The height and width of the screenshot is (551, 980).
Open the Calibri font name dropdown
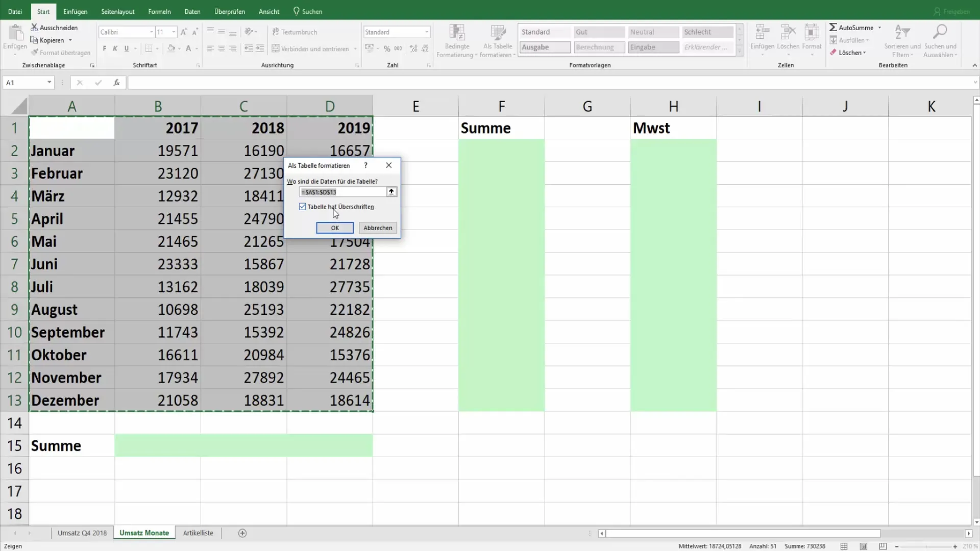[x=152, y=32]
